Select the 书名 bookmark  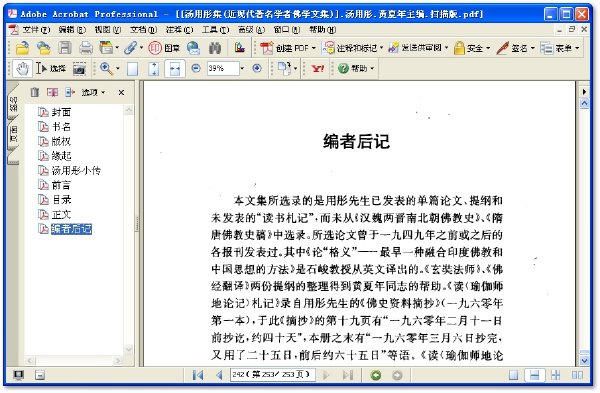tap(61, 127)
